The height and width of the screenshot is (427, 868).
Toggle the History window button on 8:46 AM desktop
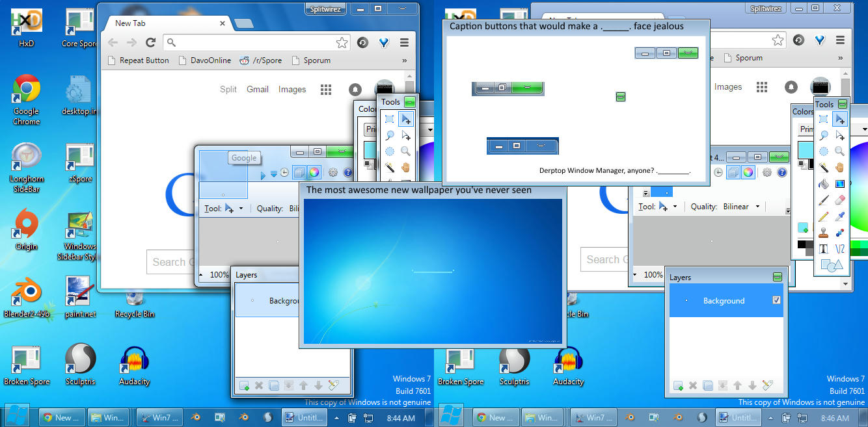718,172
